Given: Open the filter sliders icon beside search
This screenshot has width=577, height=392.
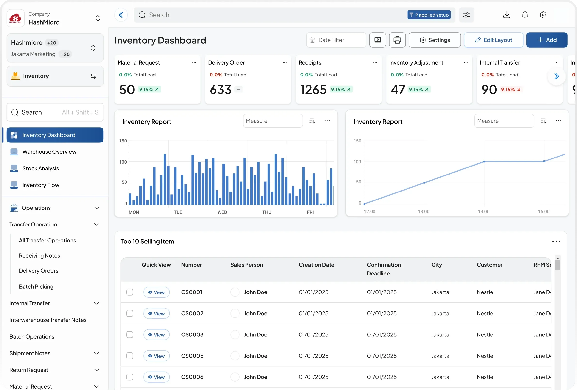Looking at the screenshot, I should click(467, 15).
